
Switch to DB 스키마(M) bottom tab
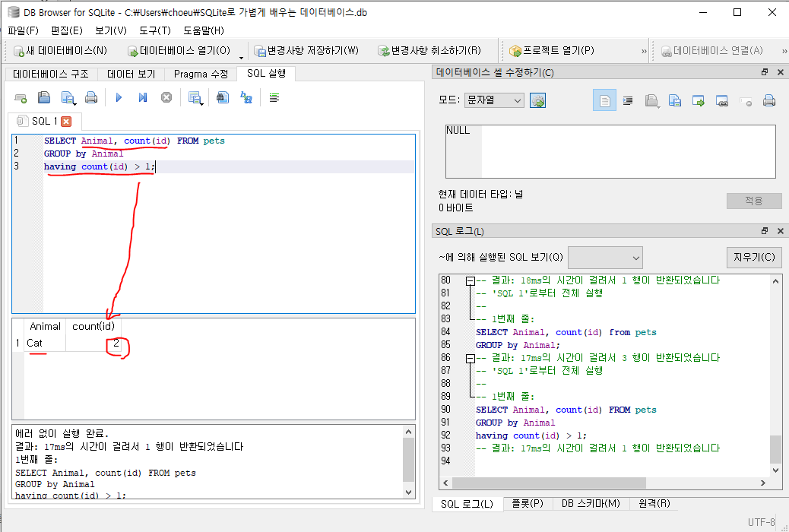591,503
